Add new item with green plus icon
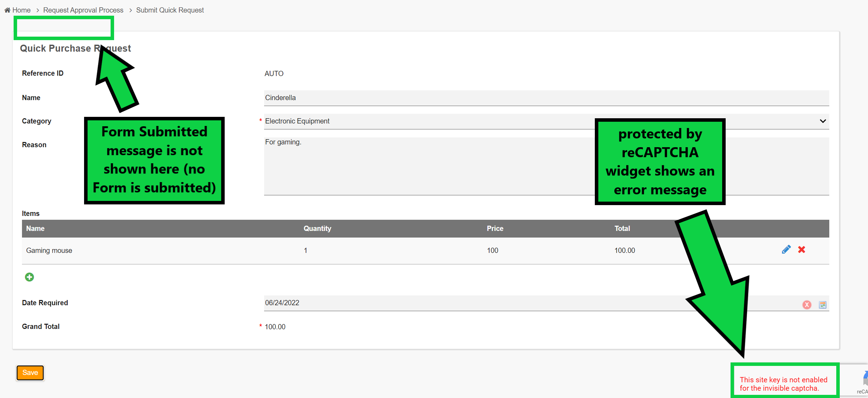Viewport: 868px width, 398px height. coord(29,277)
